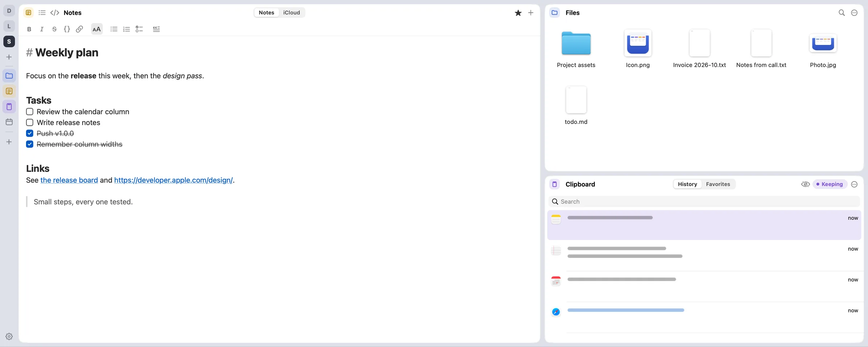Uncheck Remember column widths task

click(x=30, y=144)
